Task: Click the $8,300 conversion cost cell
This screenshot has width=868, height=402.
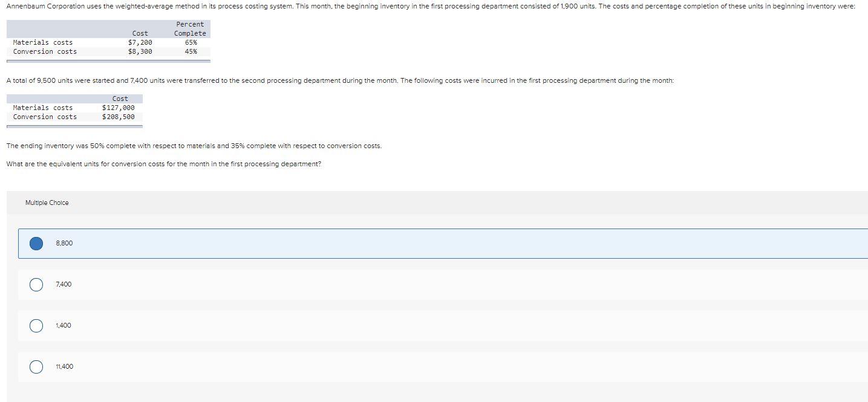Action: click(140, 51)
